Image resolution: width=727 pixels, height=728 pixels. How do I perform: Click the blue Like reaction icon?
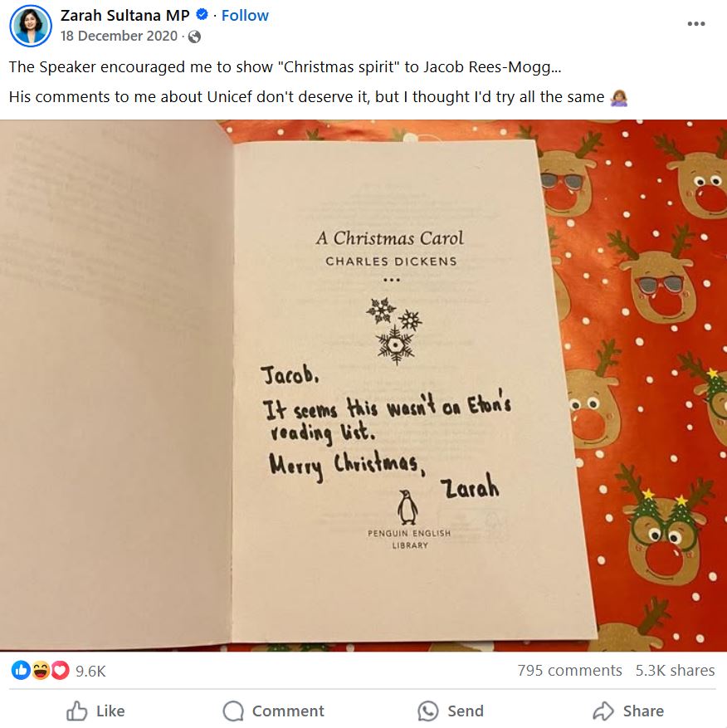click(21, 670)
